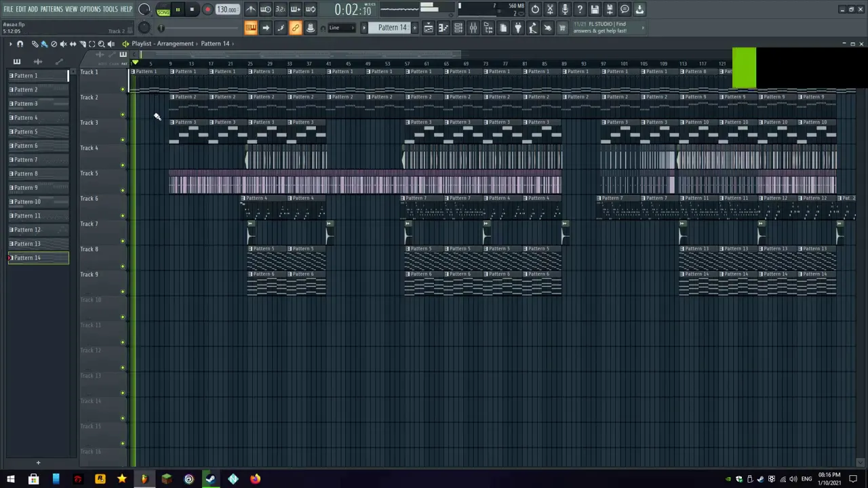Open the EDIT menu
The width and height of the screenshot is (868, 488).
[x=21, y=9]
